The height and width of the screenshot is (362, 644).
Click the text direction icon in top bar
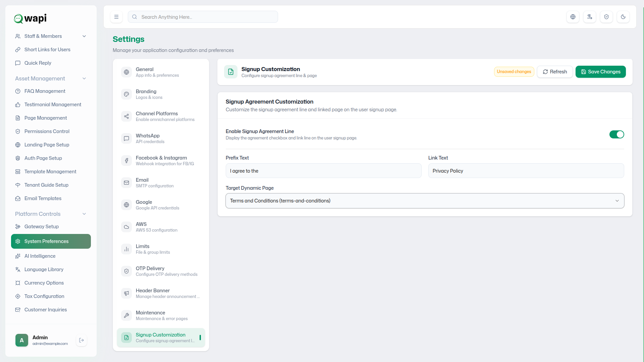tap(590, 17)
